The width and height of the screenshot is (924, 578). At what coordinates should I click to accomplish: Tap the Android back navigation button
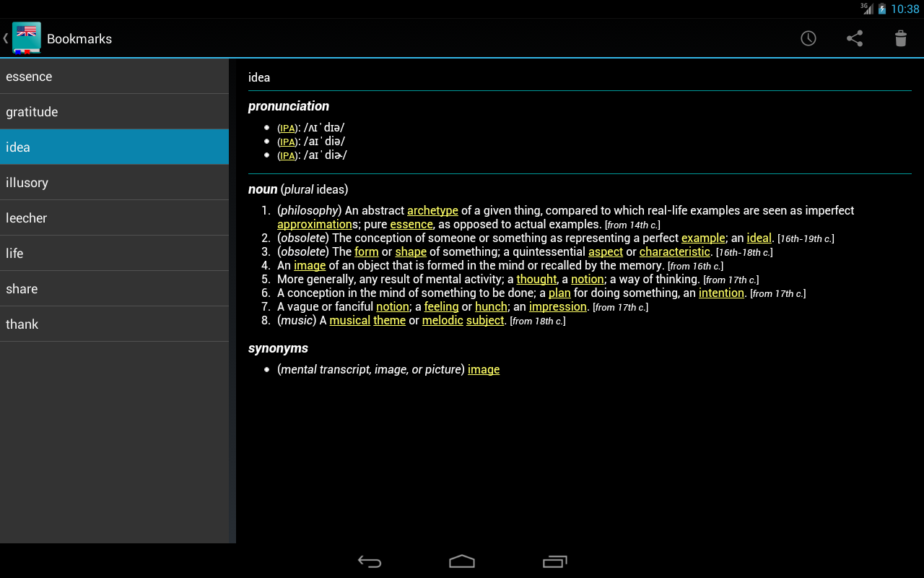tap(370, 561)
